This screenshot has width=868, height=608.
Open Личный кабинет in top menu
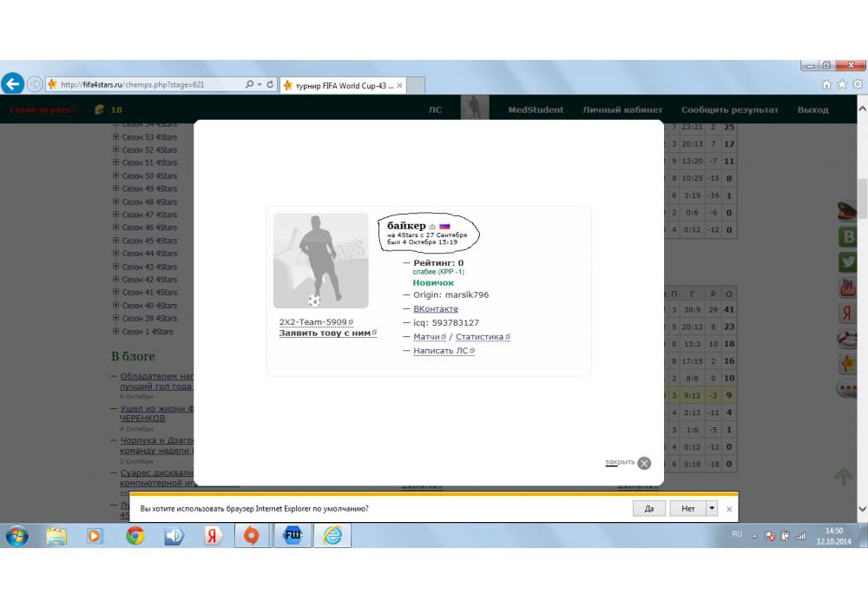(x=622, y=110)
